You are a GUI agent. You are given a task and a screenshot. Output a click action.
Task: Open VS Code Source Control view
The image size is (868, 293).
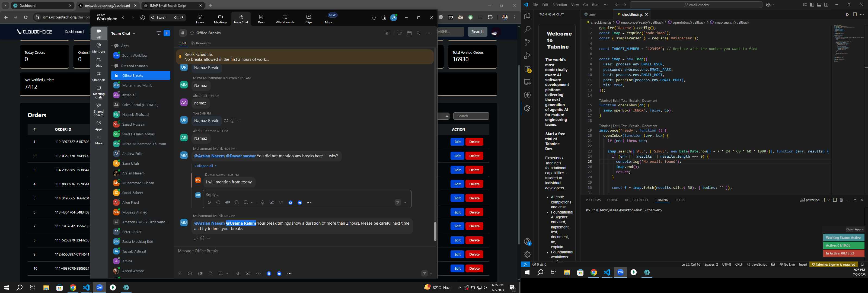pos(527,43)
